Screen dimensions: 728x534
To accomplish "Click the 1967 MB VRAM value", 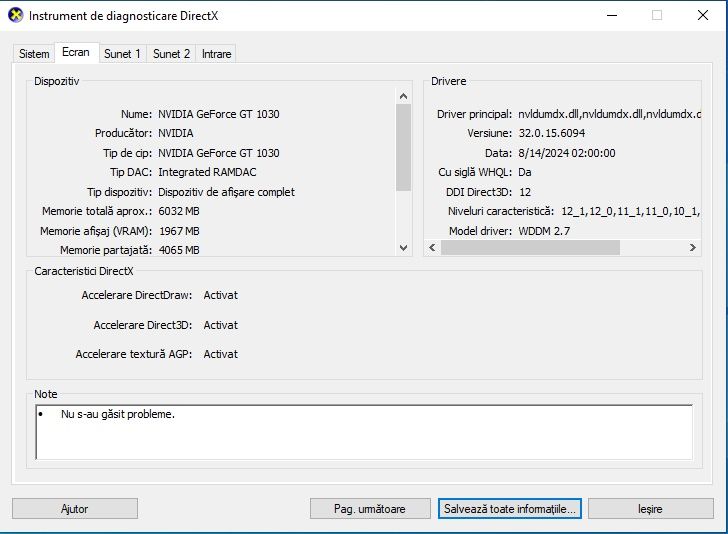I will [179, 231].
